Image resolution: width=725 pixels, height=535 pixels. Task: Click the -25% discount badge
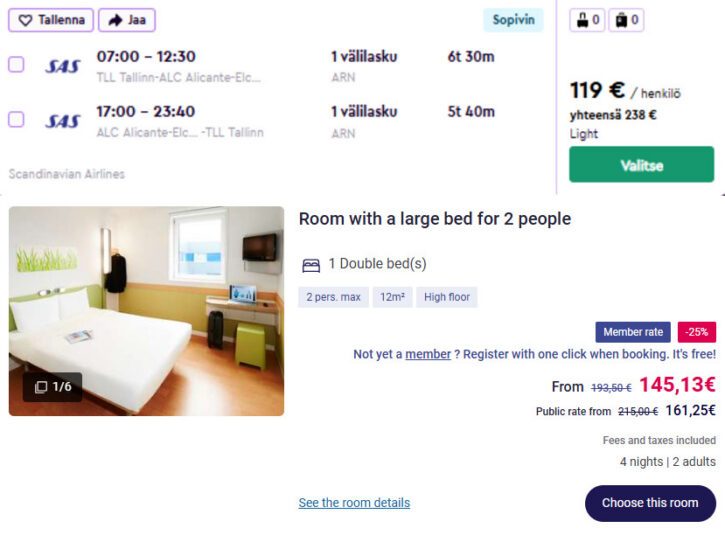(697, 332)
